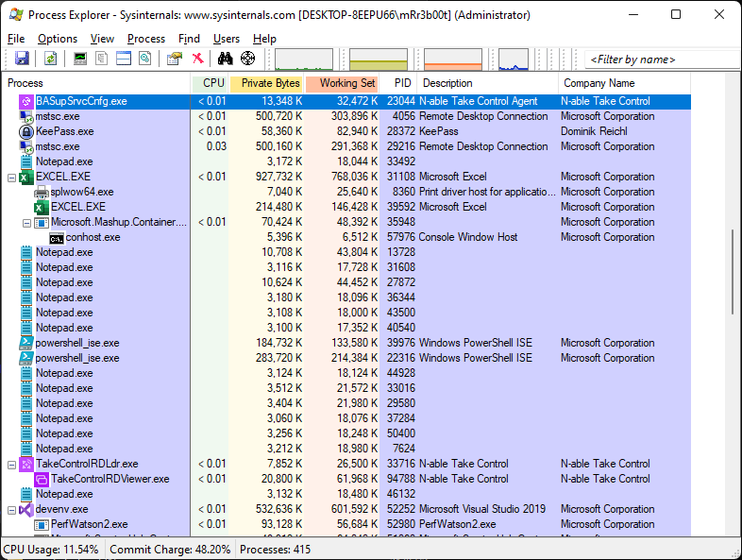Image resolution: width=742 pixels, height=560 pixels.
Task: Select the conhost.exe process row
Action: coord(346,237)
